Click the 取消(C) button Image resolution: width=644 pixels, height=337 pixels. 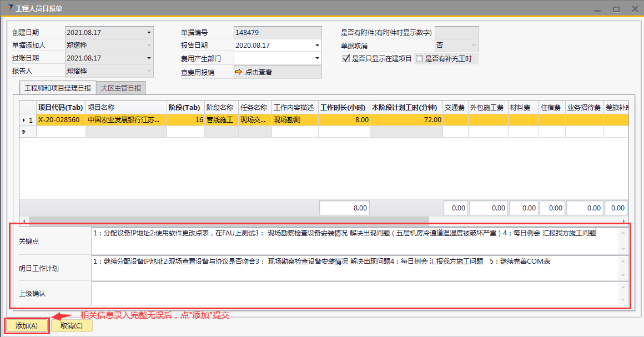pos(72,326)
